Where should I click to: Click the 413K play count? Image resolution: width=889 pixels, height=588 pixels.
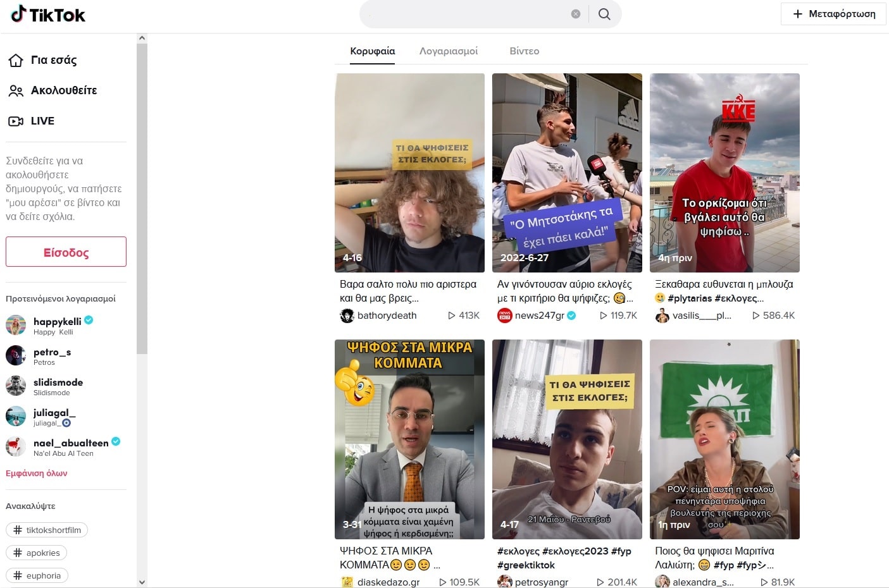coord(464,315)
